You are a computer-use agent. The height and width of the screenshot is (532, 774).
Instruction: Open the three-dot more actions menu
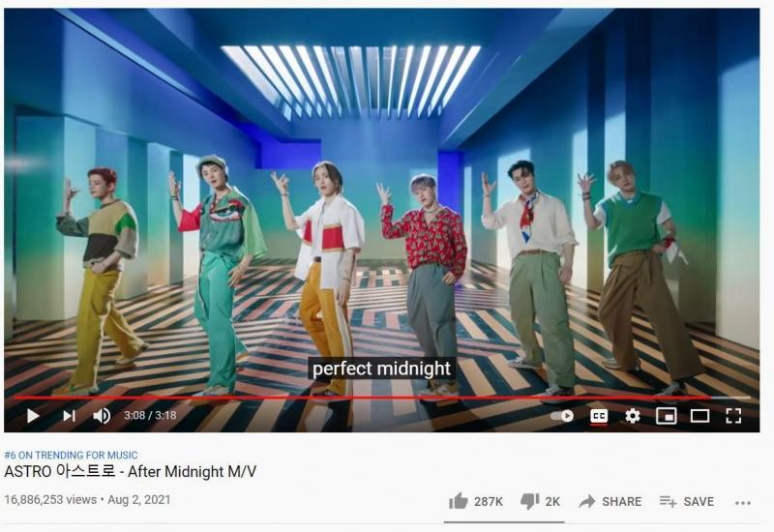click(x=743, y=503)
